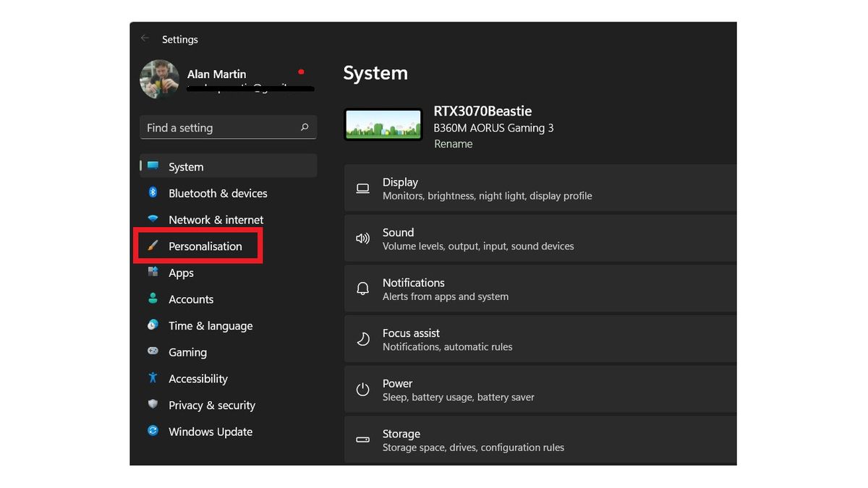Click the Find a setting search box
Screen dimensions: 868x488
point(227,127)
